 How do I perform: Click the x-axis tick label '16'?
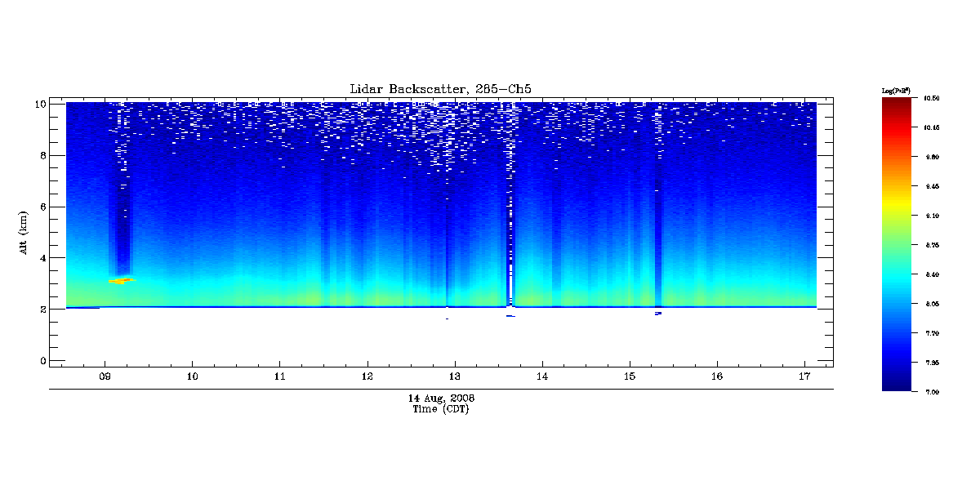pos(717,377)
